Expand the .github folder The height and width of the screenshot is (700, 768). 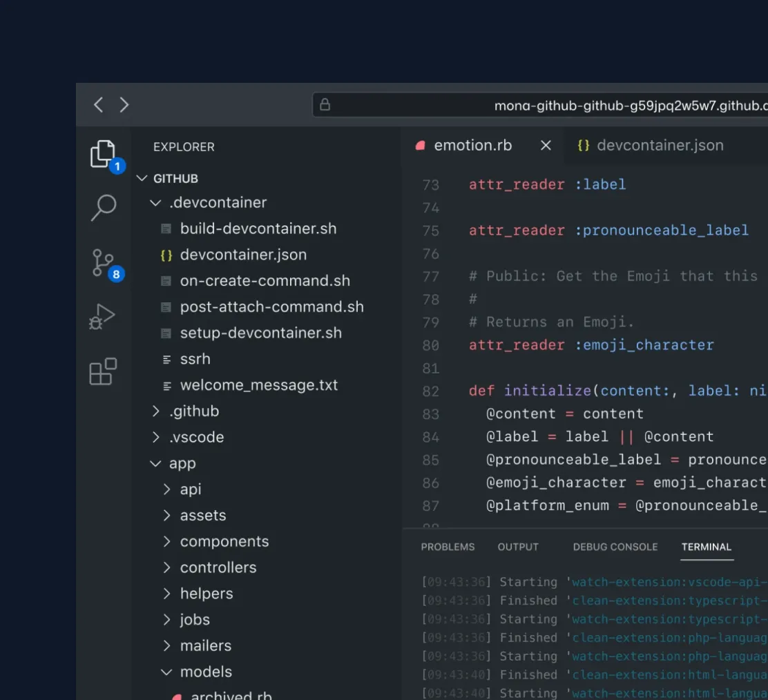194,411
